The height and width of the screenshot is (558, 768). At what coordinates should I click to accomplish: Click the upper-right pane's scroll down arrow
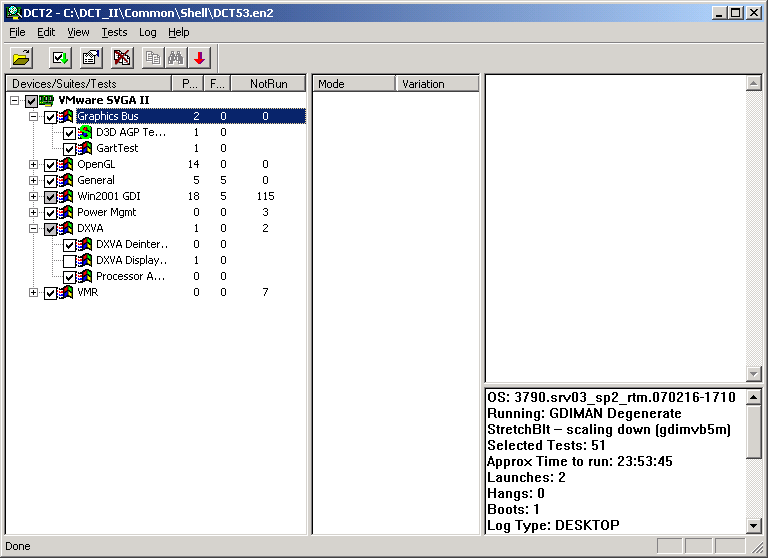pyautogui.click(x=754, y=374)
